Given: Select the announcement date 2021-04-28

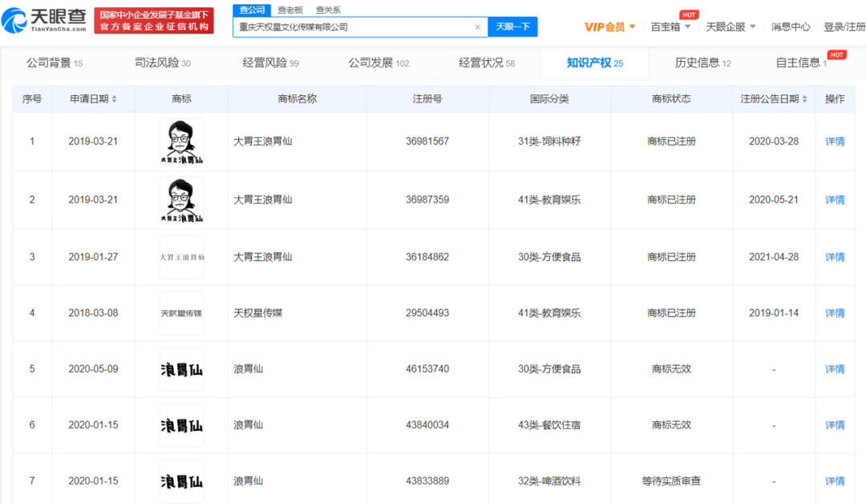Looking at the screenshot, I should pyautogui.click(x=774, y=257).
